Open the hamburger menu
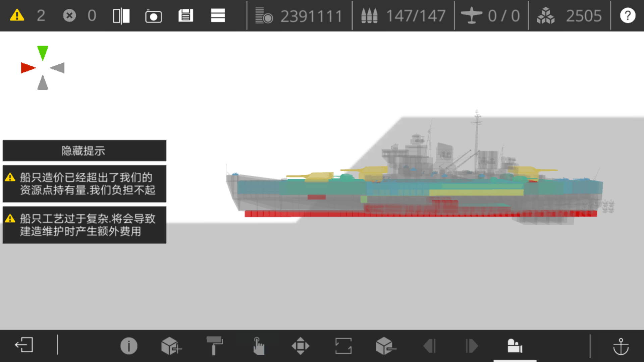The width and height of the screenshot is (644, 362). point(218,16)
